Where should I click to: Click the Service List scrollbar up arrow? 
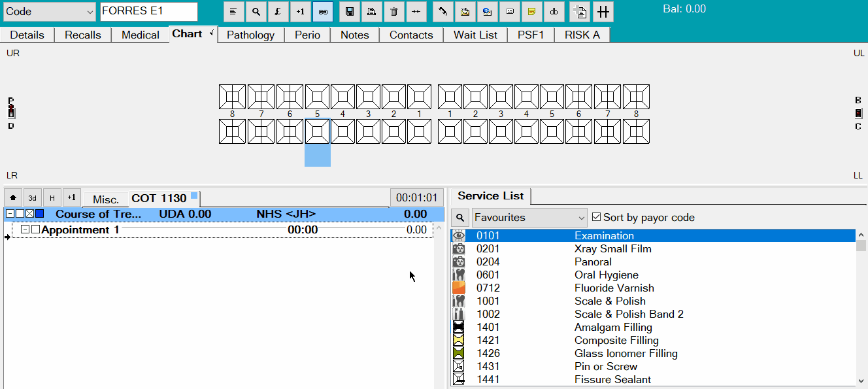tap(861, 235)
